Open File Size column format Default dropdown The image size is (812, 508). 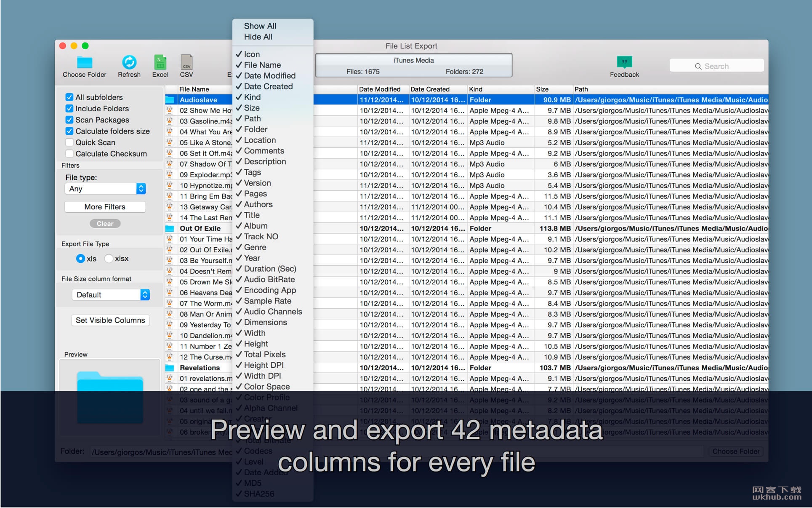(x=111, y=295)
